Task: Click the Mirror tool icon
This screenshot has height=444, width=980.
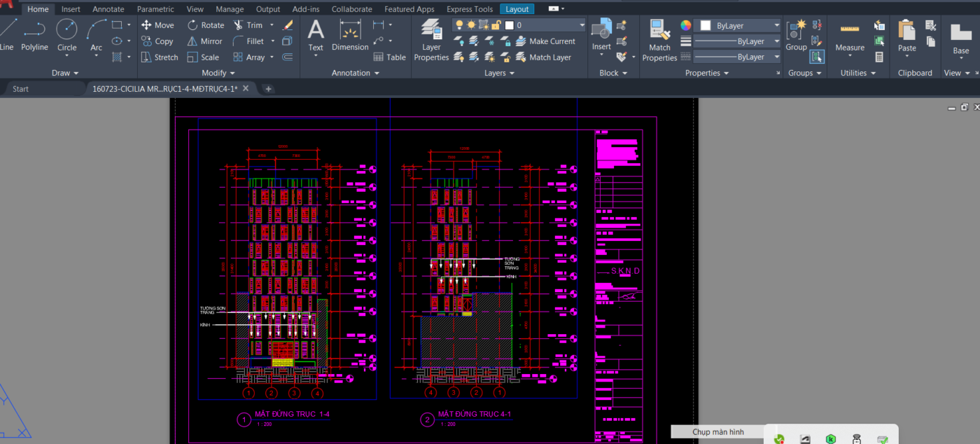Action: (x=192, y=41)
